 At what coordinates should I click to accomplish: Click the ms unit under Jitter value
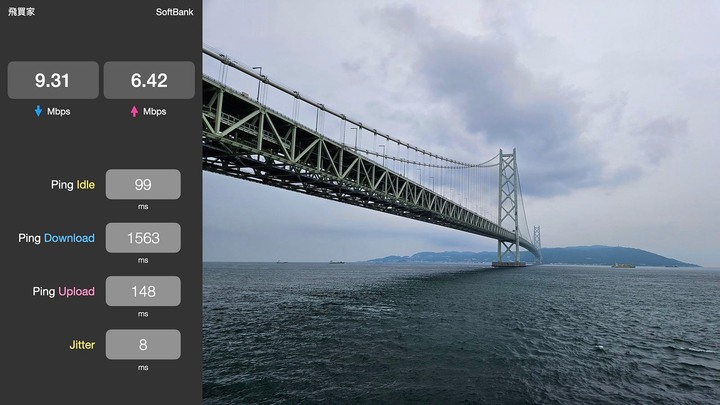click(x=143, y=367)
